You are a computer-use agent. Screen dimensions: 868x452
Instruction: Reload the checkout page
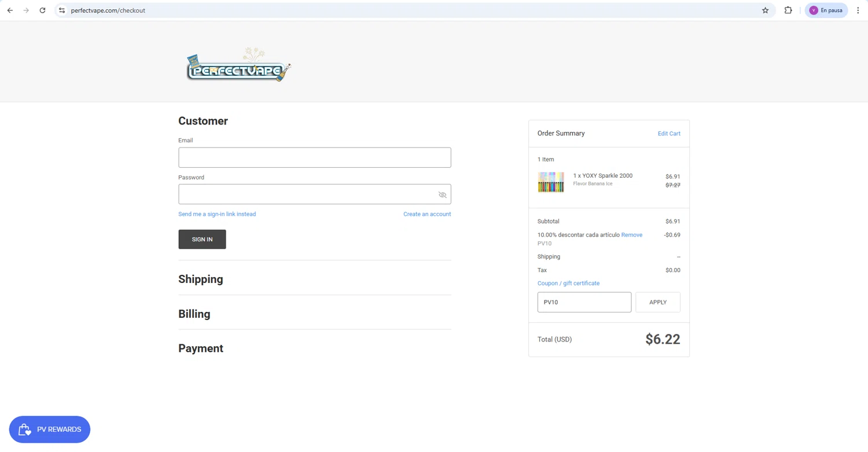pyautogui.click(x=42, y=10)
